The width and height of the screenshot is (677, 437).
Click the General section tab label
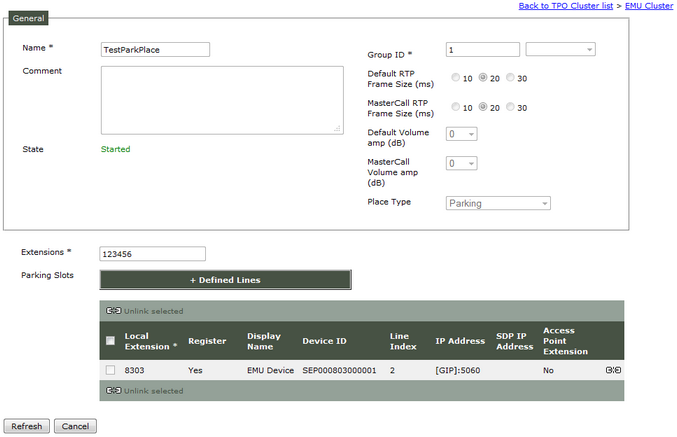click(x=28, y=18)
